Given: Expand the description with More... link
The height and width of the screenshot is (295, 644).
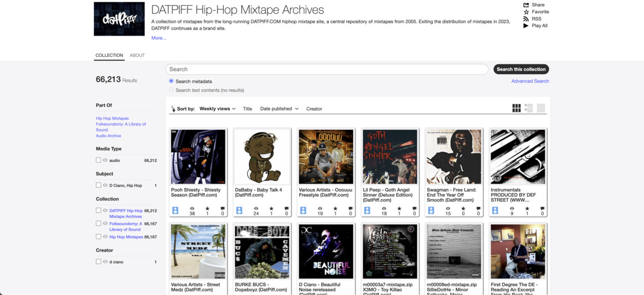Looking at the screenshot, I should coord(159,38).
